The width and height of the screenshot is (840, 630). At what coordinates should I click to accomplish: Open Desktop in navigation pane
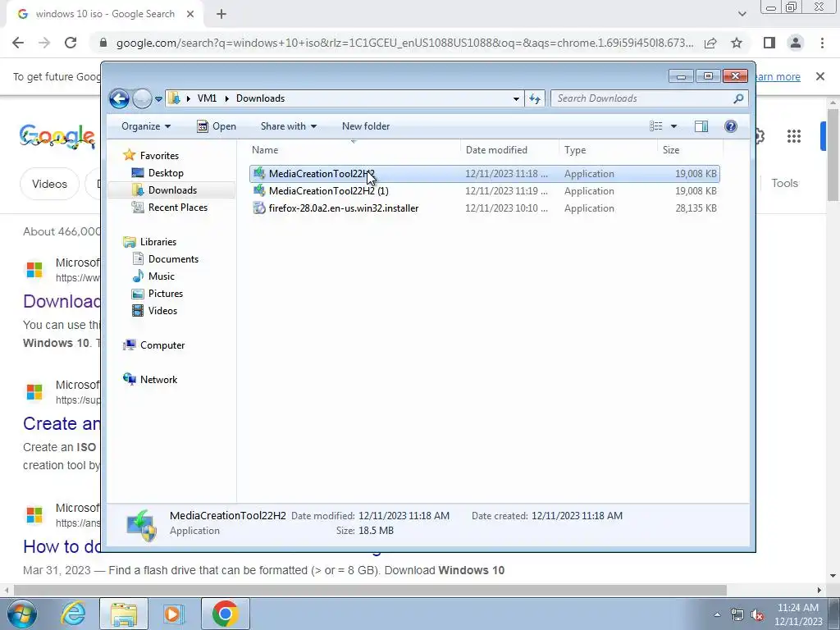[x=166, y=173]
